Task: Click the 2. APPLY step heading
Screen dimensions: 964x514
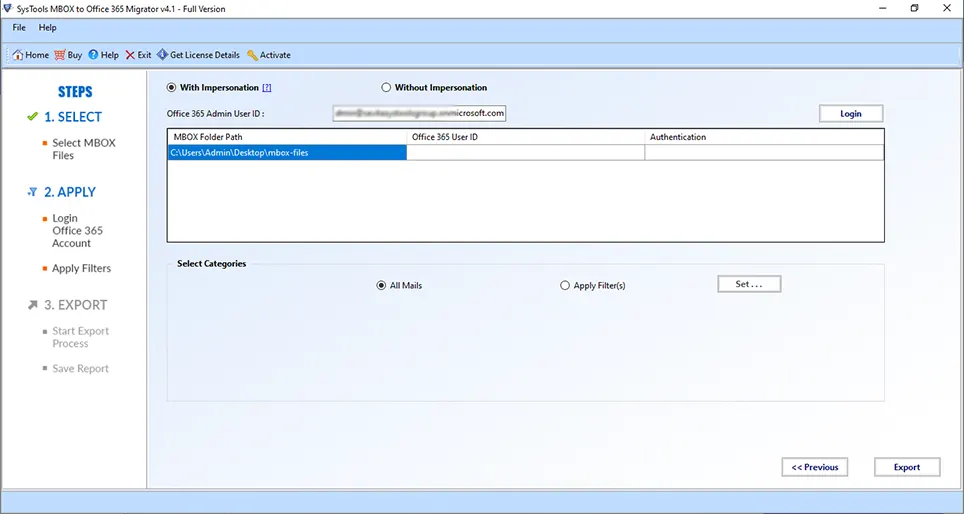Action: (x=70, y=192)
